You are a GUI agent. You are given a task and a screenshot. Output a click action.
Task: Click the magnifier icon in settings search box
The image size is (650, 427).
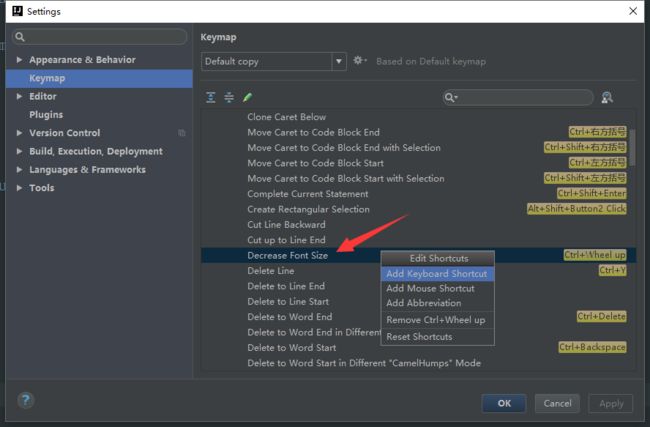point(20,37)
